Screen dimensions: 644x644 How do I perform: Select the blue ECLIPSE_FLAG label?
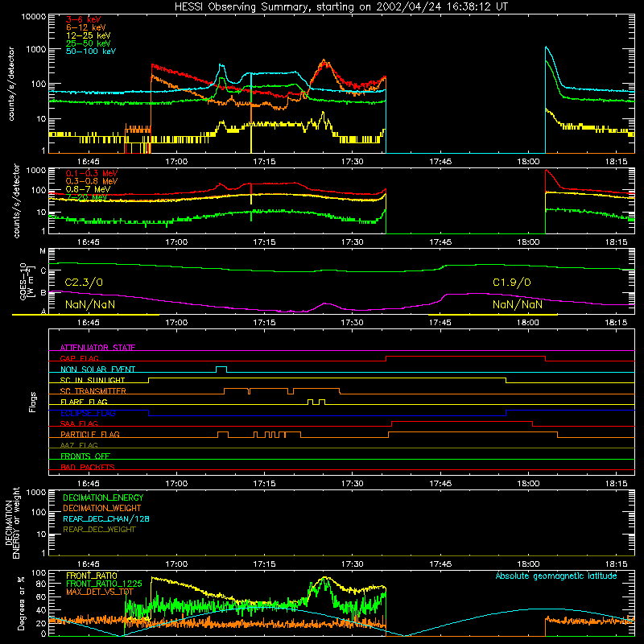tap(88, 413)
